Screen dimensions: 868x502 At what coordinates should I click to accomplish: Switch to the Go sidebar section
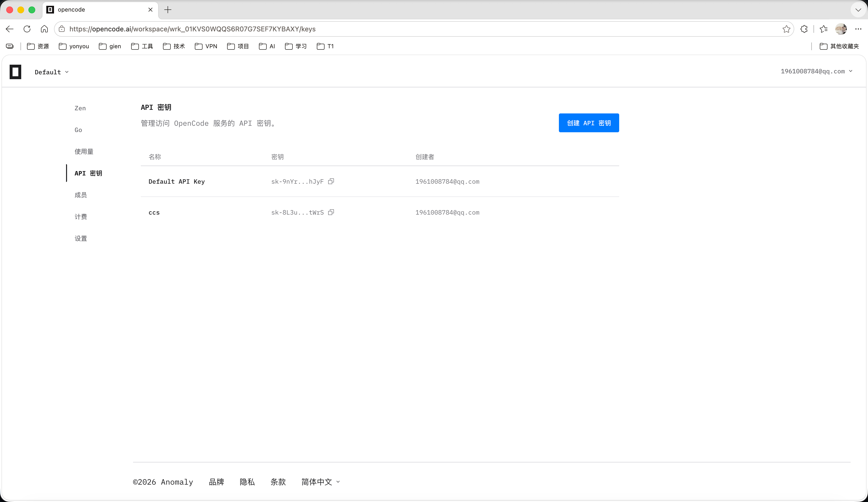78,130
